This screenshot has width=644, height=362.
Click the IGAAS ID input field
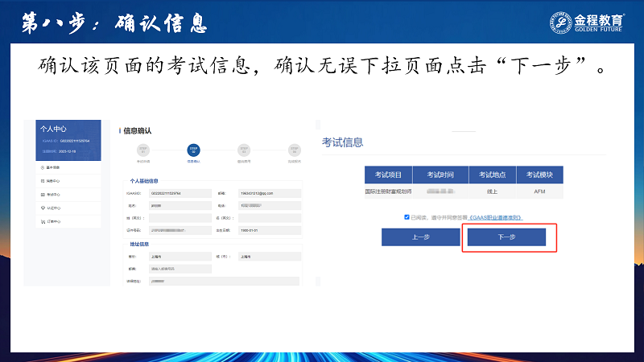180,193
